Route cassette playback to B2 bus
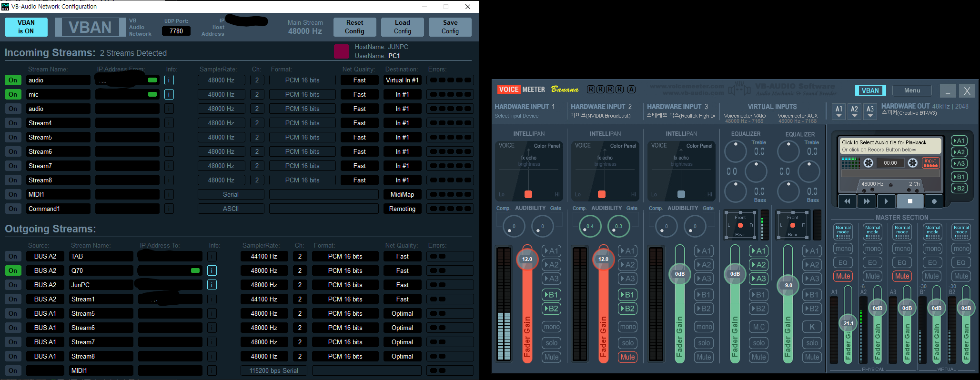 pyautogui.click(x=959, y=188)
